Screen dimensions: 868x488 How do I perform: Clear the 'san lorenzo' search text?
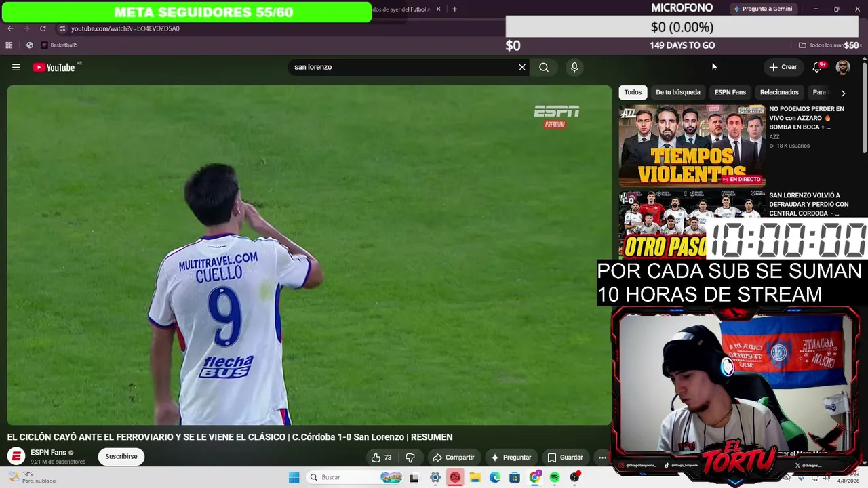tap(522, 67)
